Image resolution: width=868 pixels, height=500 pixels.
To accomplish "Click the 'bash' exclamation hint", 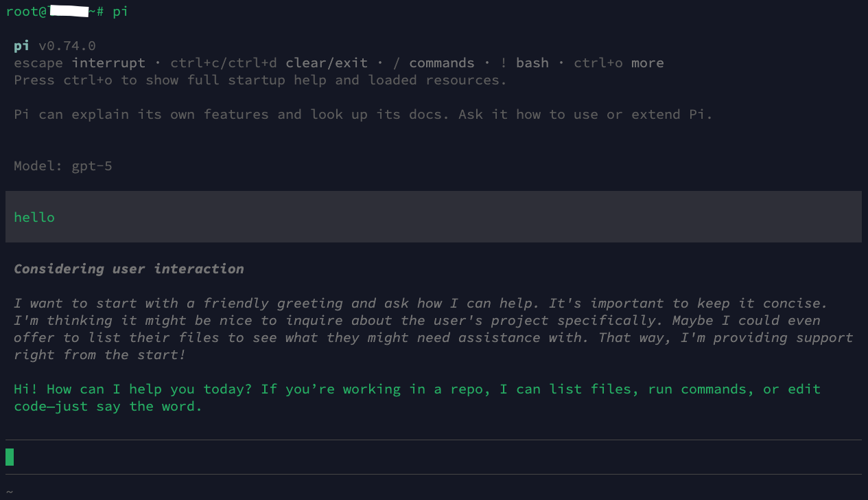I will (532, 63).
